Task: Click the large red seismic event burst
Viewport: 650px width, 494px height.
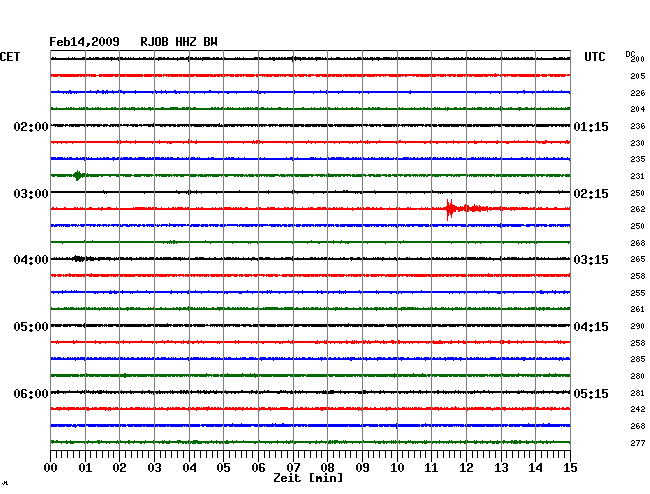Action: (x=468, y=208)
